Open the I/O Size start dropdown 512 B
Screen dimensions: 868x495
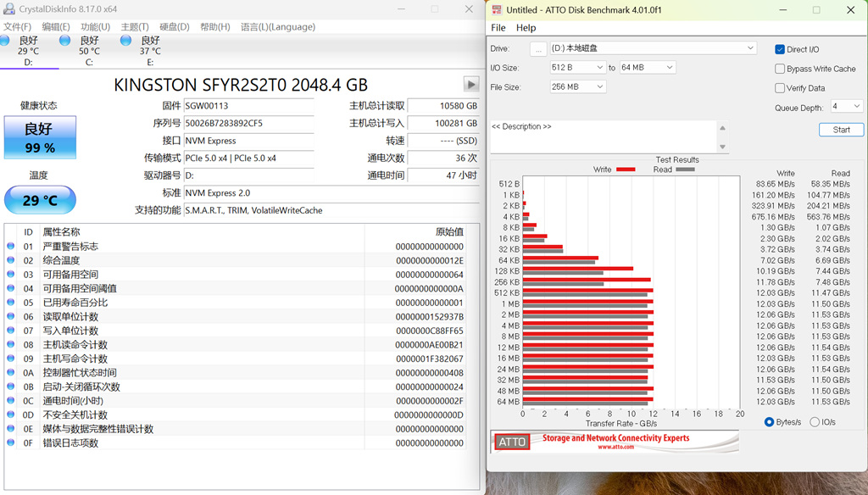click(577, 68)
